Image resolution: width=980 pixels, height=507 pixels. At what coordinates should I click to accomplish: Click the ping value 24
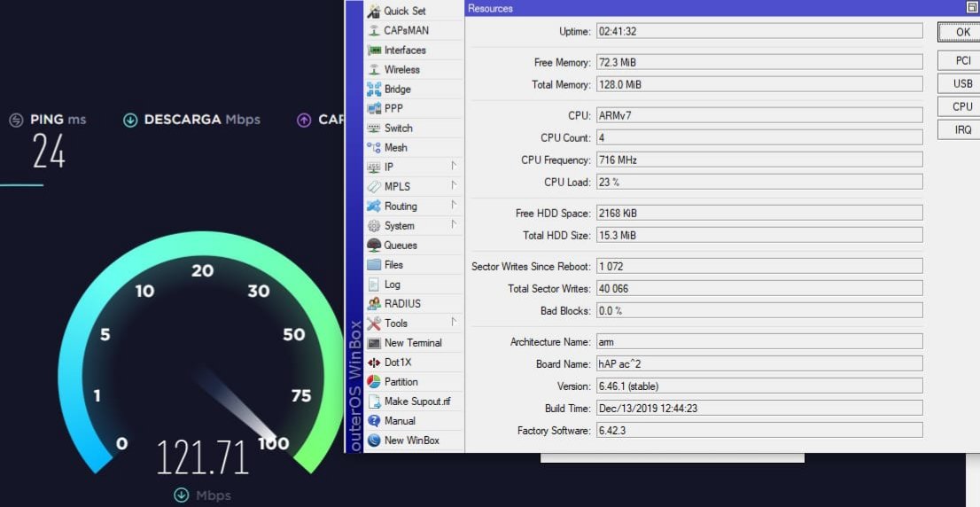pyautogui.click(x=49, y=152)
